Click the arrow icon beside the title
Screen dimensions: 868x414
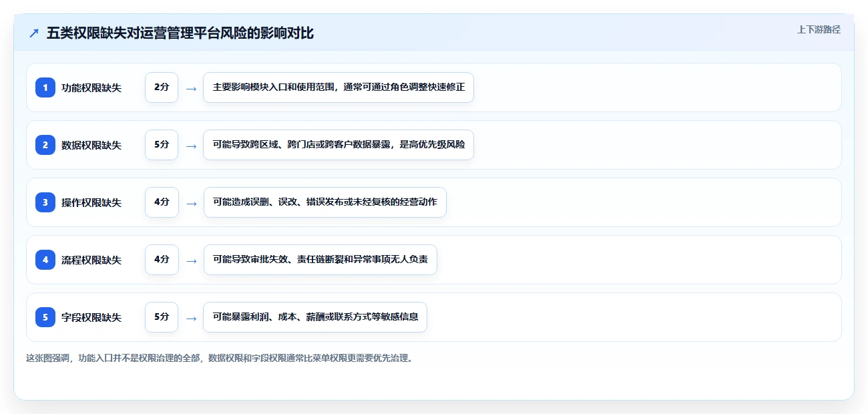pyautogui.click(x=34, y=33)
